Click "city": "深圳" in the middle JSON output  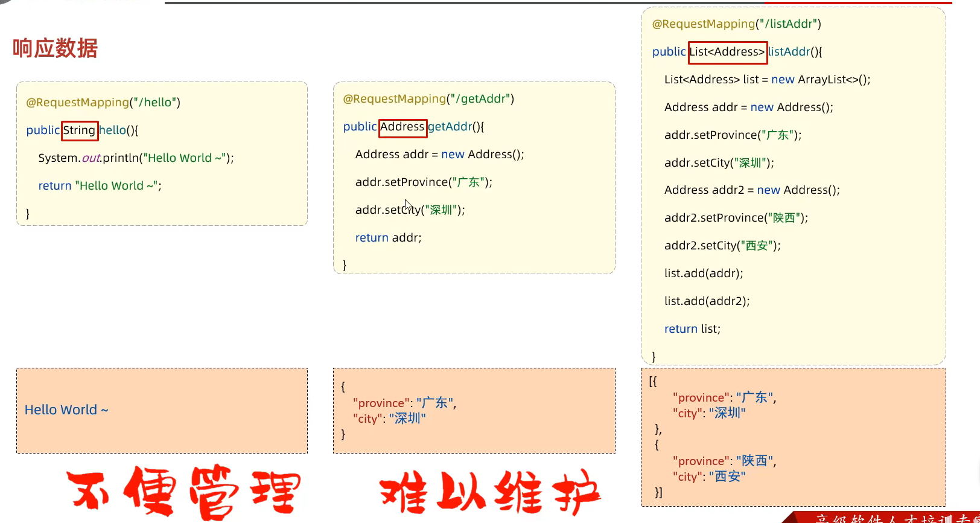pyautogui.click(x=389, y=419)
